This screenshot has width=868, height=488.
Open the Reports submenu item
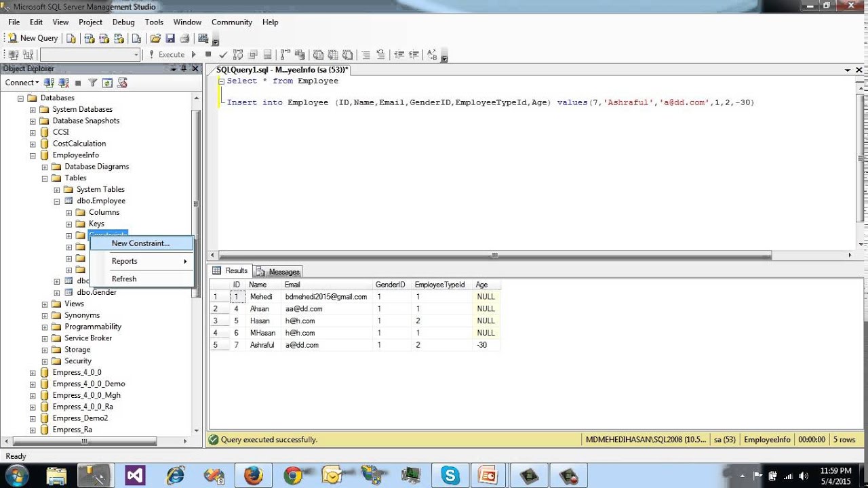point(125,261)
